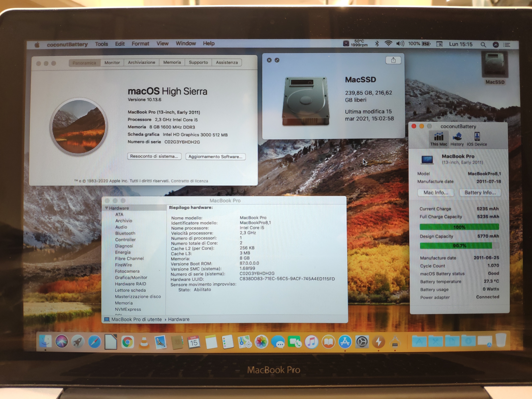Select Grafica/Monitor in Hardware sidebar
The height and width of the screenshot is (399, 532).
pos(131,278)
